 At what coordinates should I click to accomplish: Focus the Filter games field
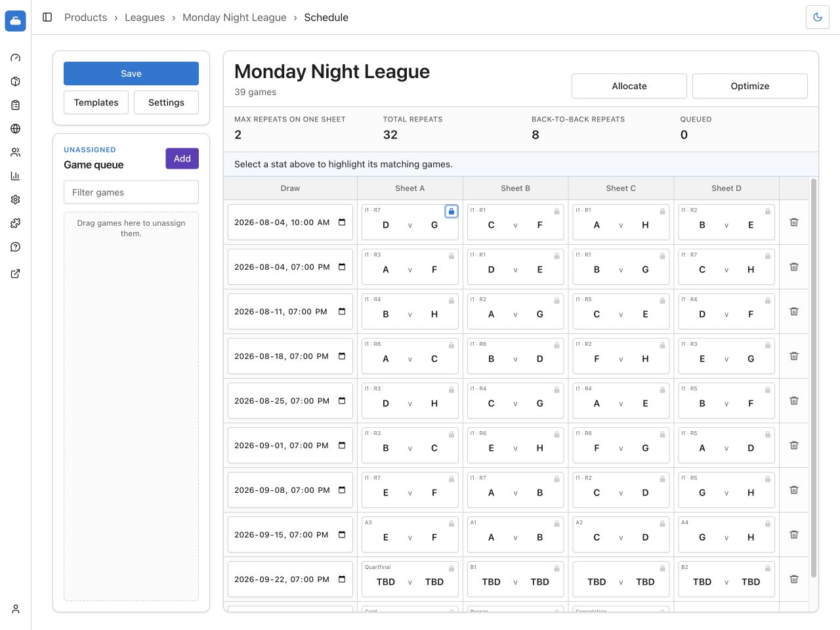click(x=131, y=192)
